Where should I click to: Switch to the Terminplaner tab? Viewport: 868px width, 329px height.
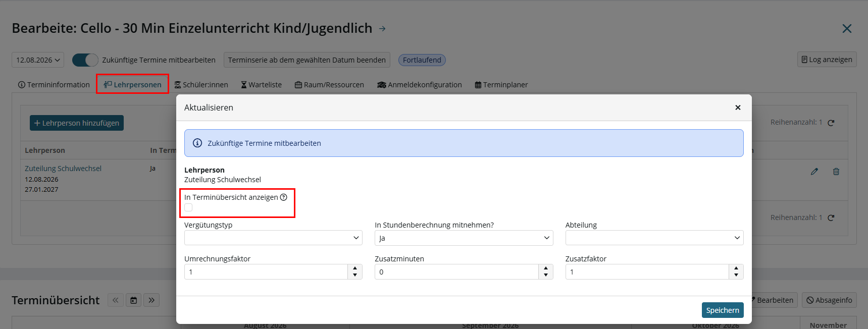click(501, 85)
